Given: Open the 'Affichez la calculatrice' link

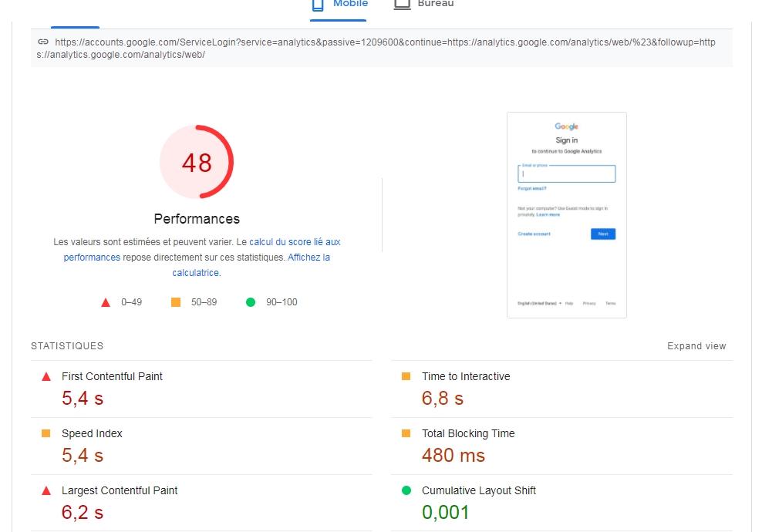Looking at the screenshot, I should click(309, 258).
